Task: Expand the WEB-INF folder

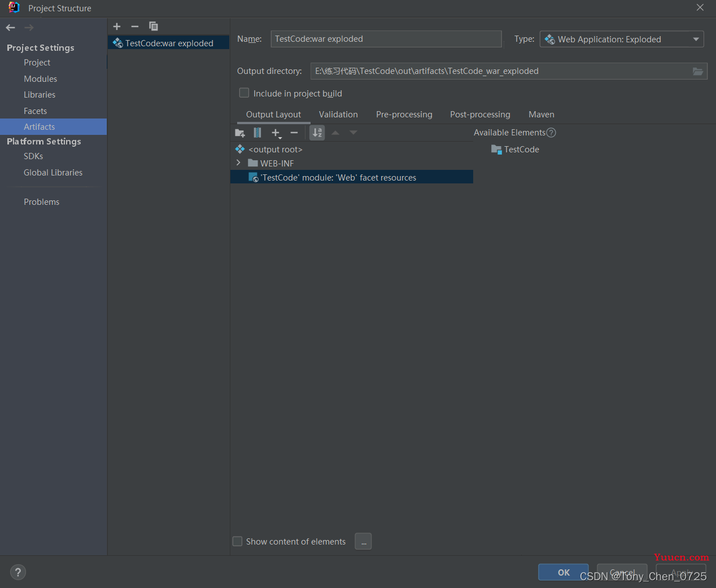Action: (238, 163)
